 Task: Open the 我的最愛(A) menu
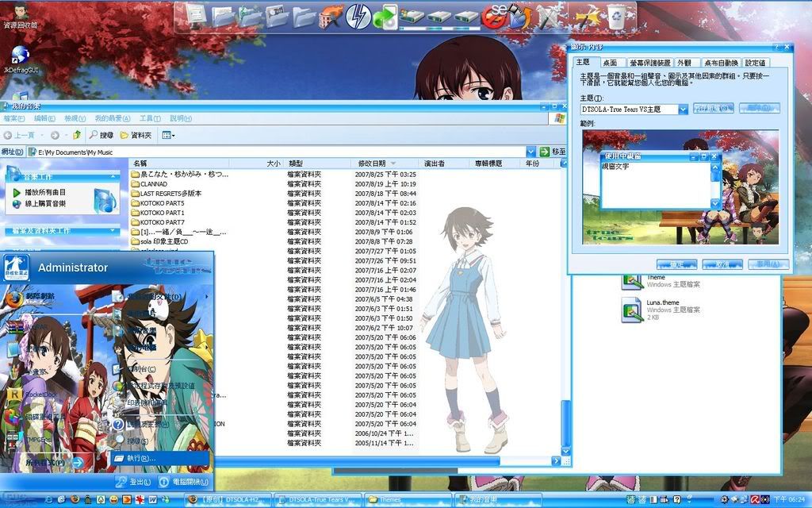pyautogui.click(x=113, y=119)
